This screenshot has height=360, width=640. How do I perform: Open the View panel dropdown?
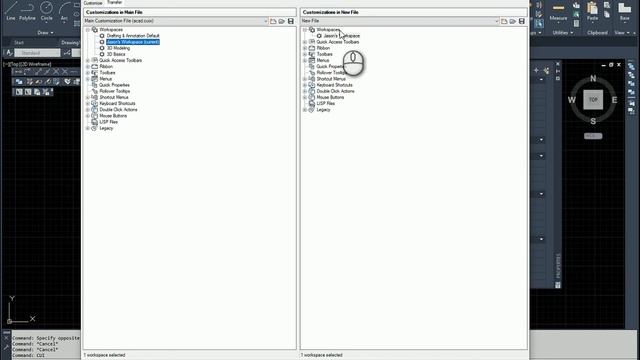coord(622,33)
